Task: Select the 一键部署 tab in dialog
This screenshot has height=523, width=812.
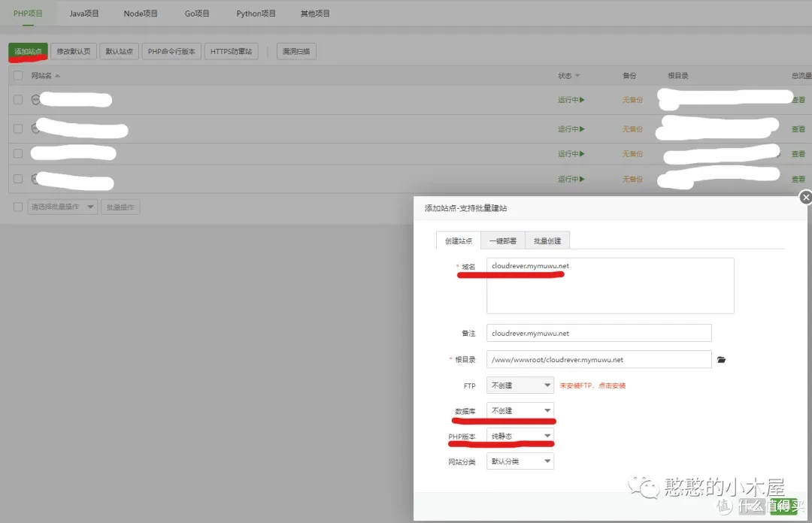Action: (503, 240)
